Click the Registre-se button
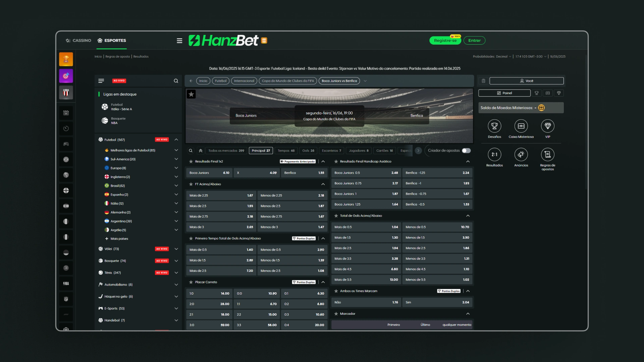The height and width of the screenshot is (362, 644). click(x=445, y=41)
